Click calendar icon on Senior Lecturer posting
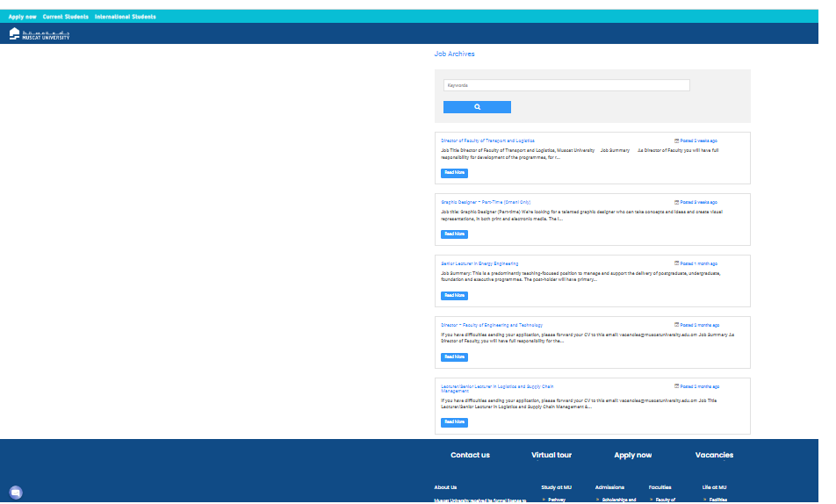The height and width of the screenshot is (504, 836). [676, 263]
